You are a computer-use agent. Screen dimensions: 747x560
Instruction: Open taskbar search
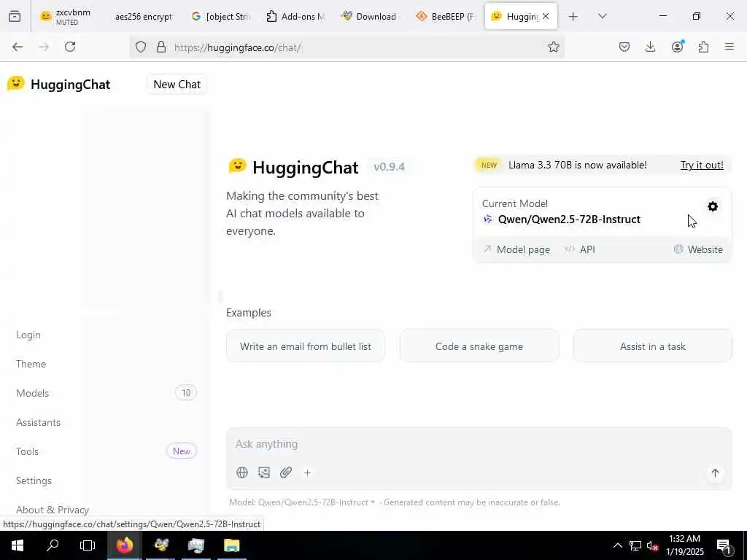(x=53, y=545)
